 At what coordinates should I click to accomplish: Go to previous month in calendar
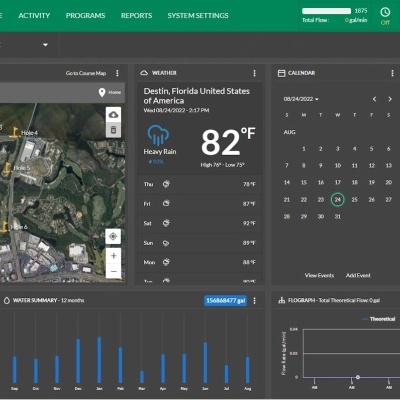tap(374, 99)
